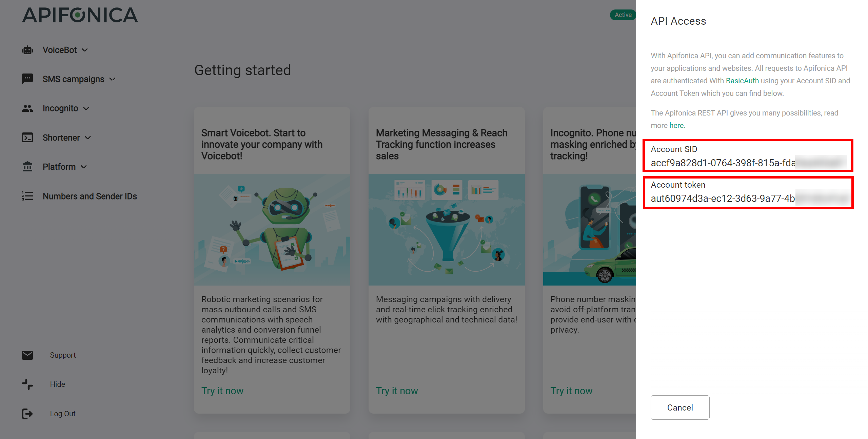Click the Support link
Viewport: 868px width, 439px height.
pyautogui.click(x=63, y=355)
